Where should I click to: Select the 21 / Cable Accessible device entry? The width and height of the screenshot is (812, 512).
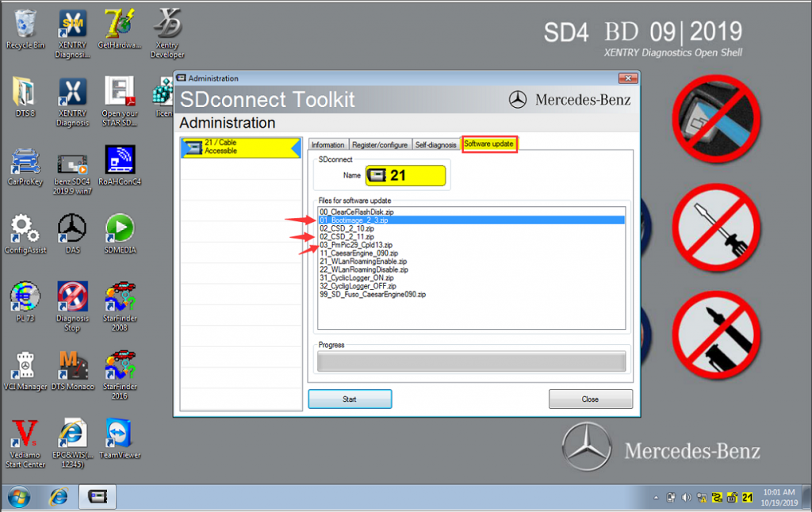tap(241, 147)
